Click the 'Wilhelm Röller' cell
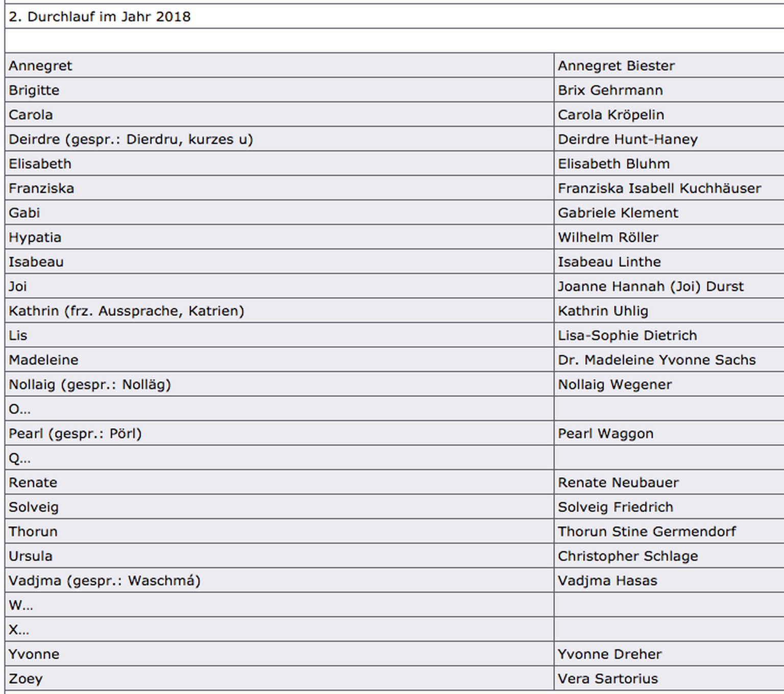The height and width of the screenshot is (694, 784). pos(608,237)
